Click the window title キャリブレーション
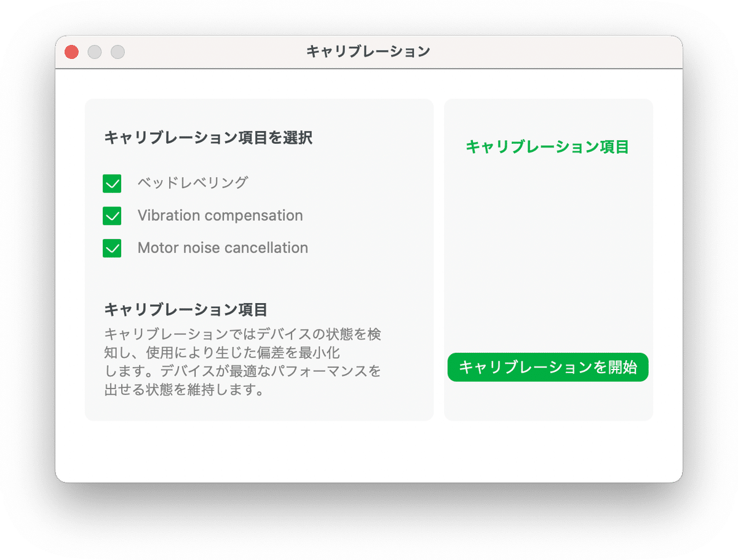This screenshot has height=560, width=738. pos(368,52)
